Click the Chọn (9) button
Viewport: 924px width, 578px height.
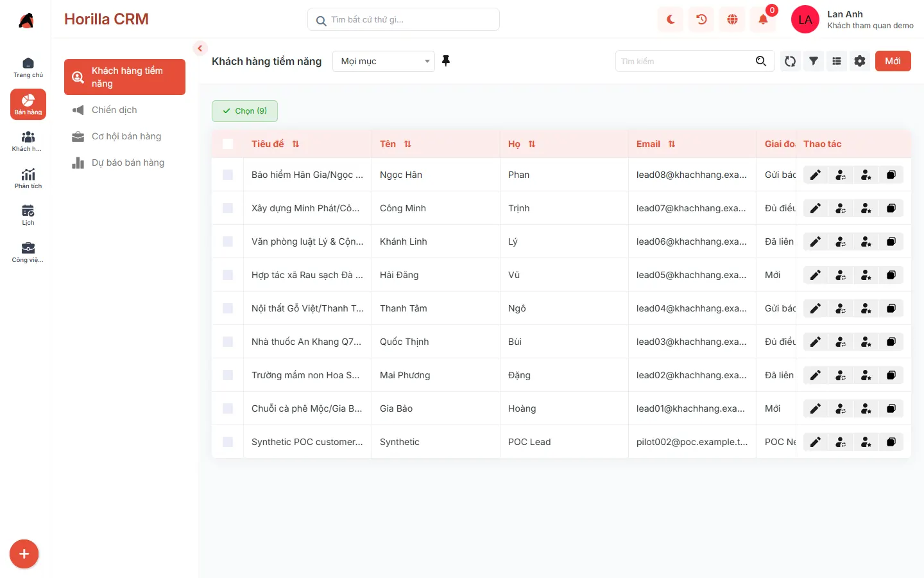[x=244, y=111]
